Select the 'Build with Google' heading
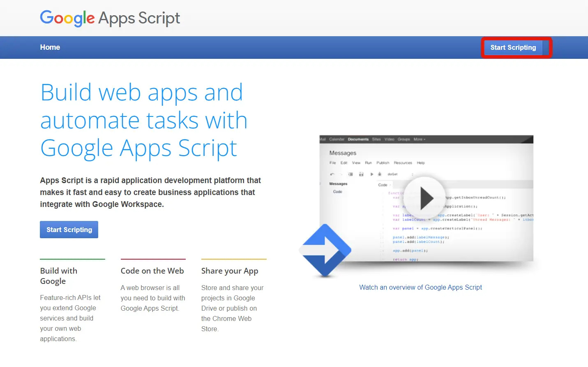This screenshot has width=588, height=367. 59,276
